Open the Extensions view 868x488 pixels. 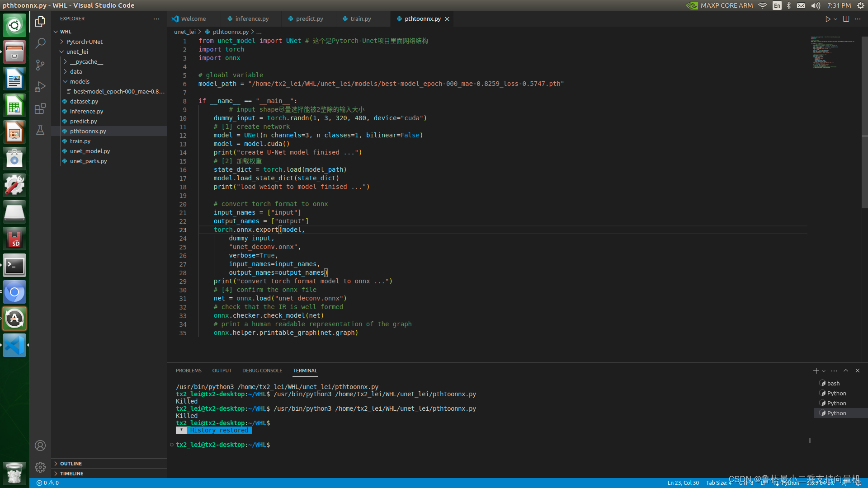click(x=40, y=108)
